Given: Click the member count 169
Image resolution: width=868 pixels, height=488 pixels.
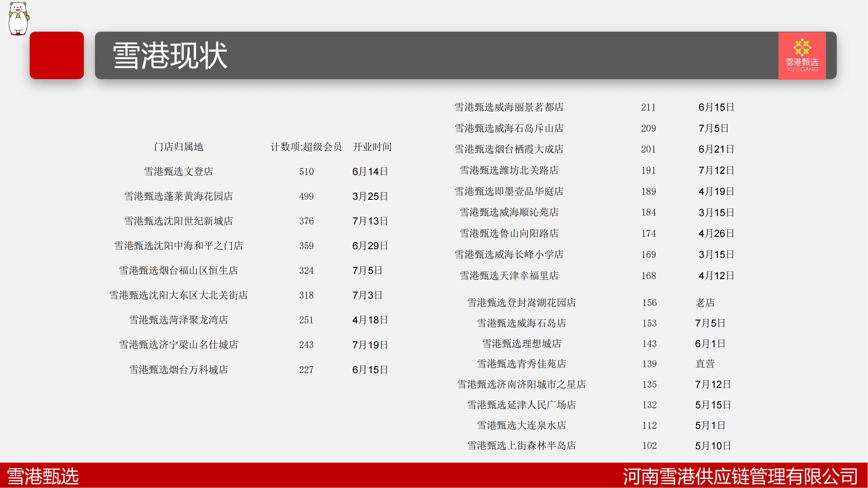Looking at the screenshot, I should pyautogui.click(x=648, y=254).
